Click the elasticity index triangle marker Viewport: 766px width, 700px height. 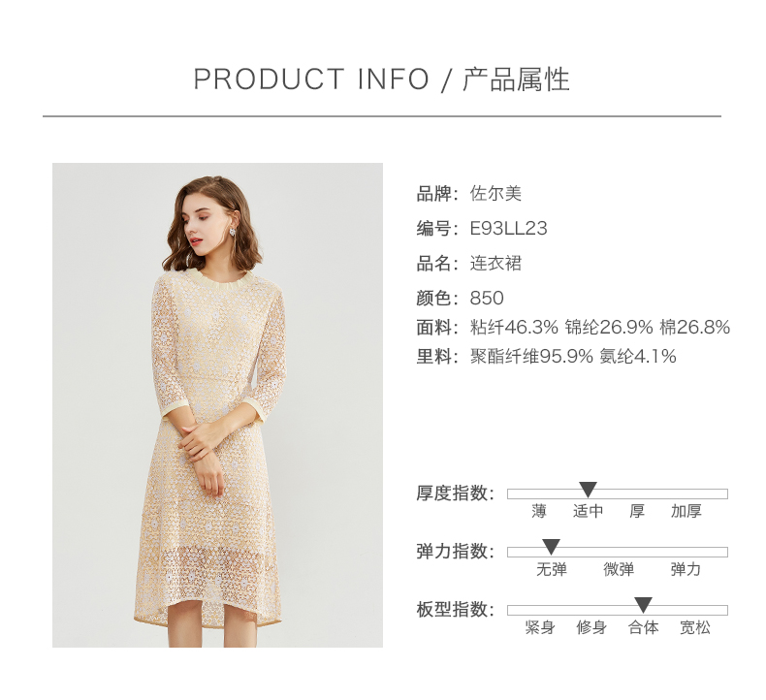(551, 547)
